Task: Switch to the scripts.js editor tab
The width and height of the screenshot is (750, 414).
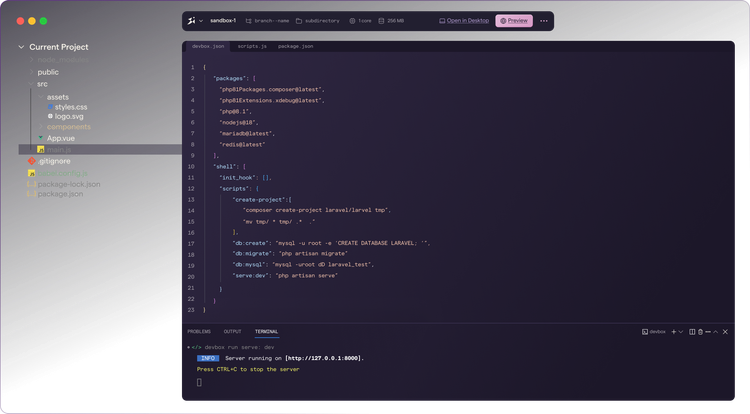Action: coord(252,46)
